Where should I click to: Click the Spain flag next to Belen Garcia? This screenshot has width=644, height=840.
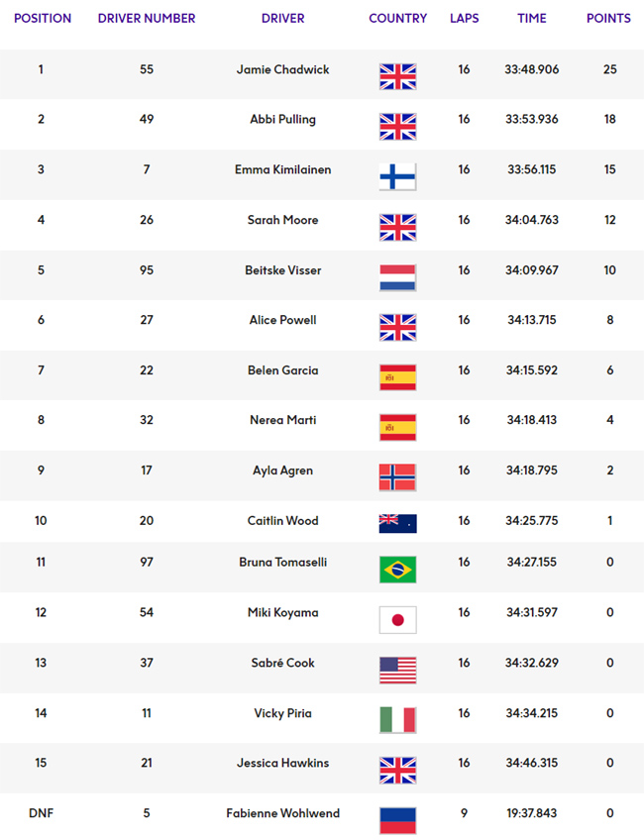pos(397,377)
